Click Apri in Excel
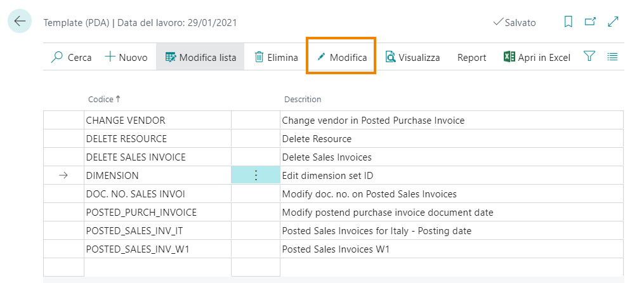The image size is (644, 283). point(537,57)
